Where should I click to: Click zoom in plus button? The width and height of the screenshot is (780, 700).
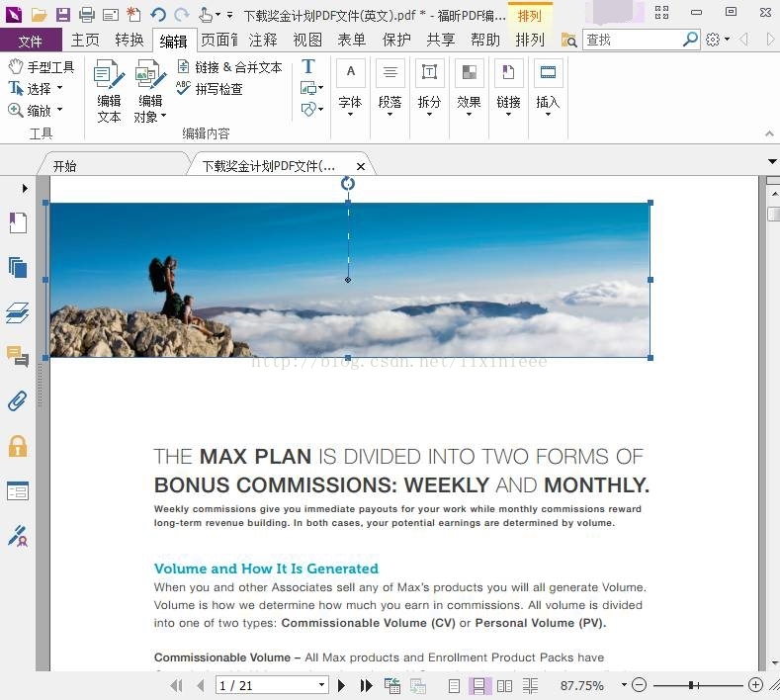coord(755,685)
